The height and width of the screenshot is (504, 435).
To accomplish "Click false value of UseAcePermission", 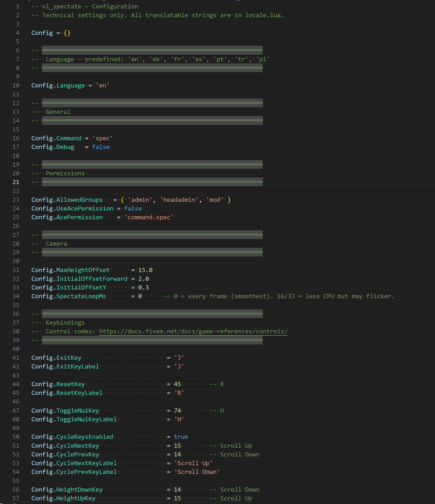I will pyautogui.click(x=133, y=208).
